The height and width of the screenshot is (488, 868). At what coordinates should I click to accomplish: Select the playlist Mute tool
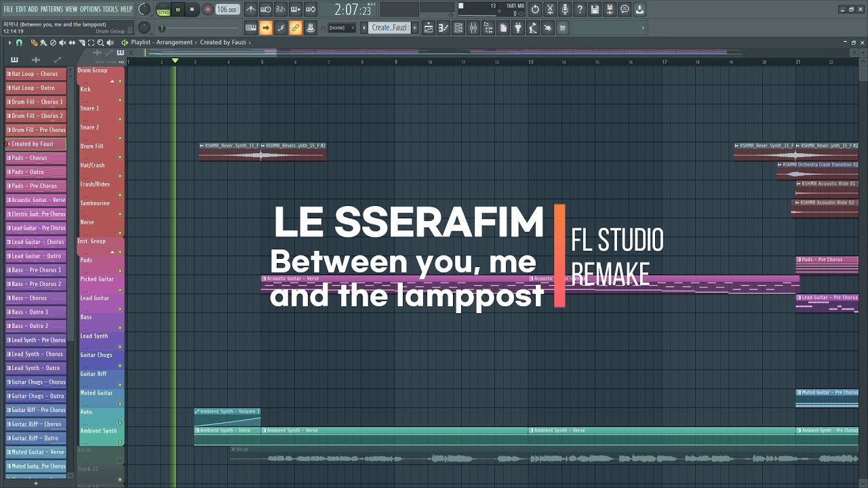point(62,43)
